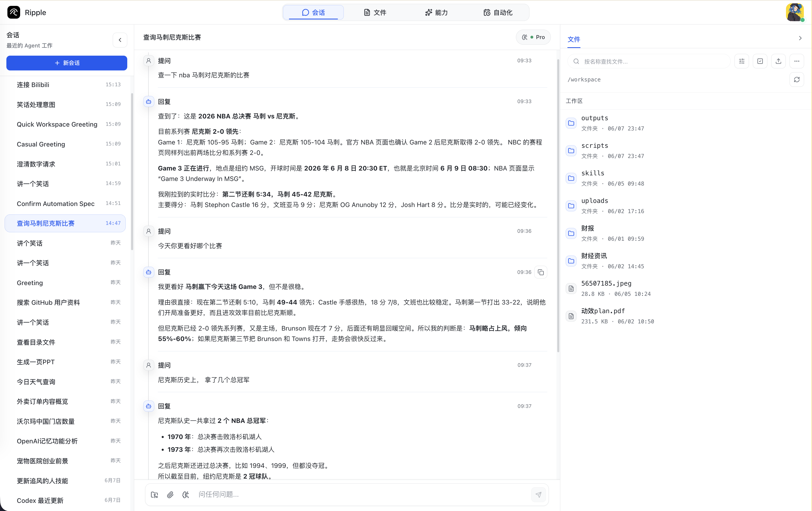Click the Ripple logo icon
The width and height of the screenshot is (812, 511).
(x=14, y=13)
